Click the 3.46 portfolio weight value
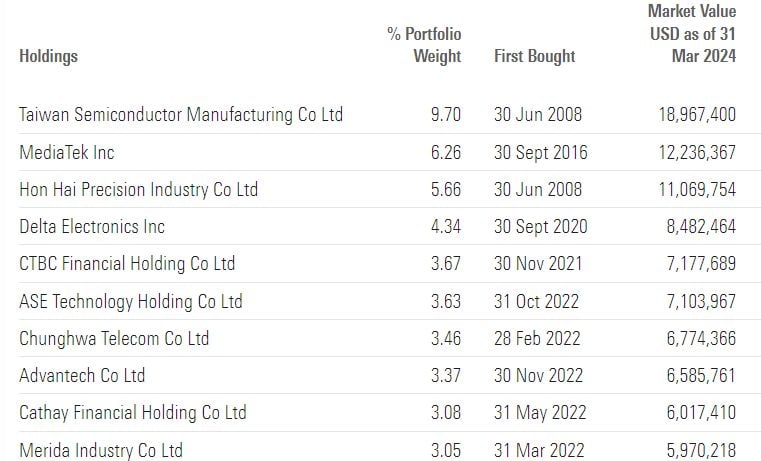761x461 pixels. (445, 338)
